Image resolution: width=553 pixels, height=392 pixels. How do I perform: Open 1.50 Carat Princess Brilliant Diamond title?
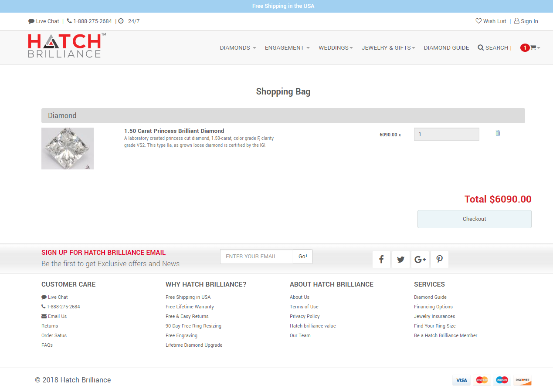174,131
